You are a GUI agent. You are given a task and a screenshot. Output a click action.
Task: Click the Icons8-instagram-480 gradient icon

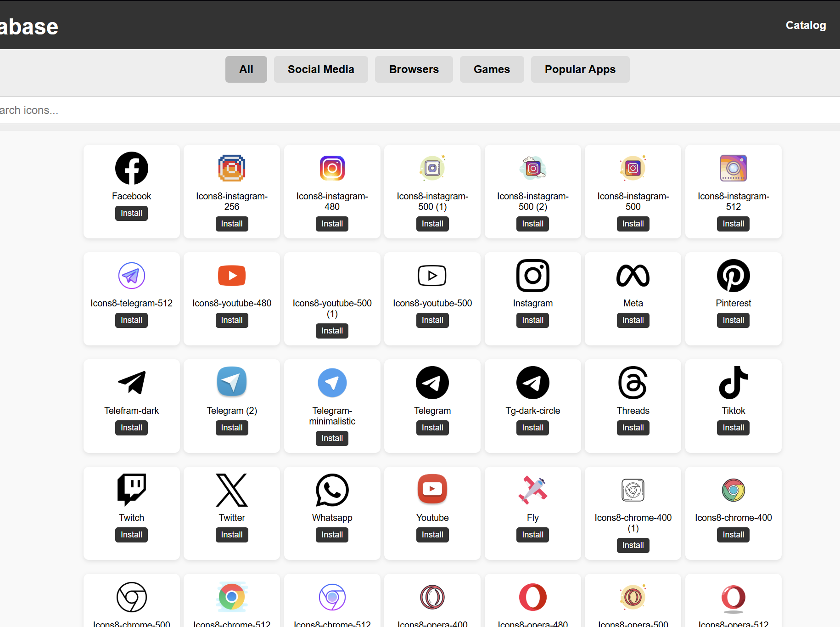click(x=332, y=168)
